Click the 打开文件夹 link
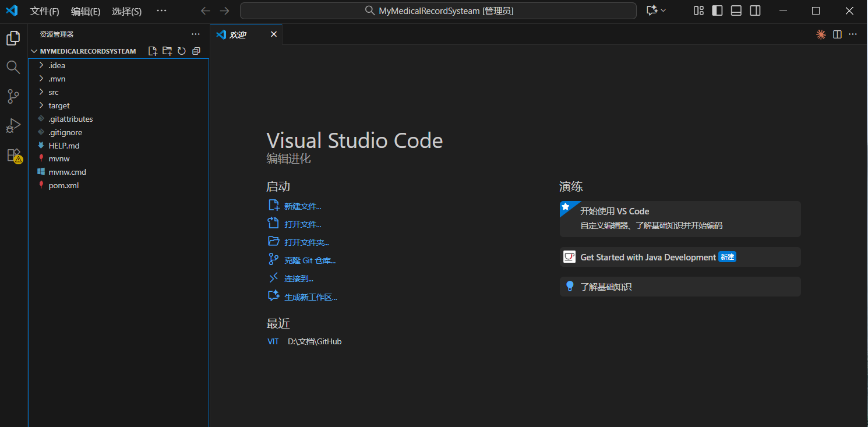 click(x=306, y=242)
